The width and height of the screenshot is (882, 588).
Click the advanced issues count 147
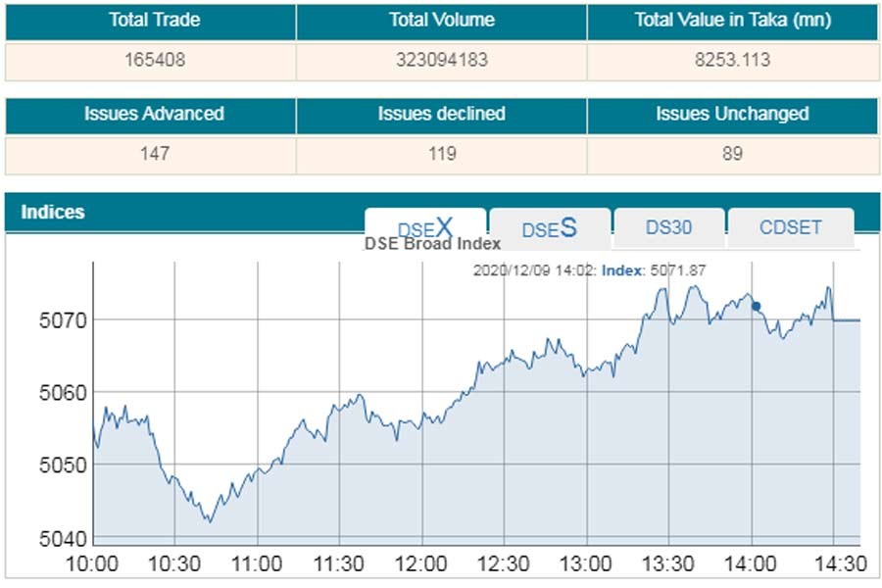tap(154, 154)
